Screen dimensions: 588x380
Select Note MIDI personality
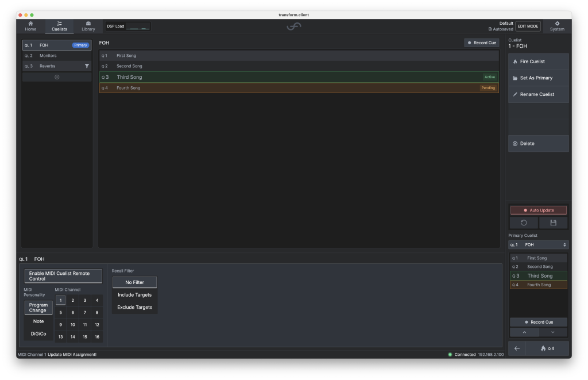[38, 321]
